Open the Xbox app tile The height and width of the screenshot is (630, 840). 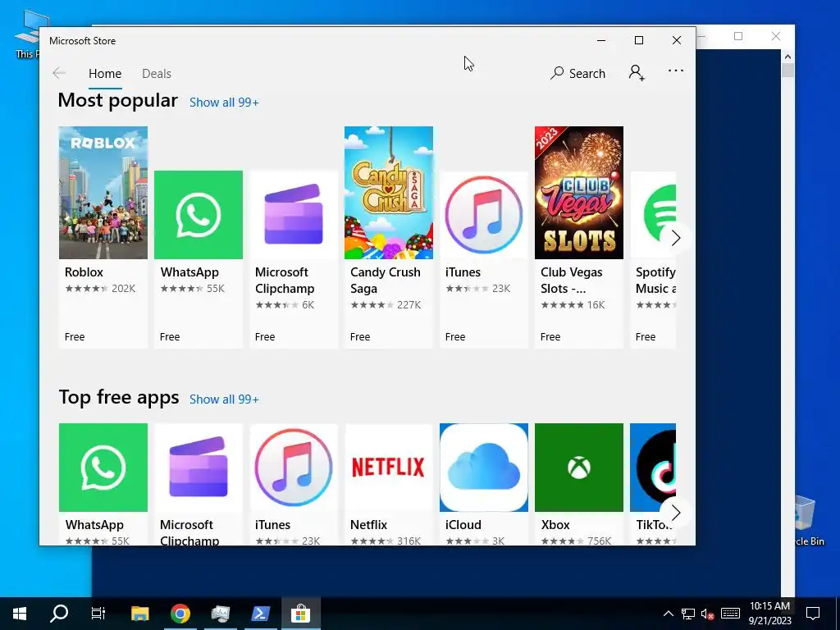point(579,484)
